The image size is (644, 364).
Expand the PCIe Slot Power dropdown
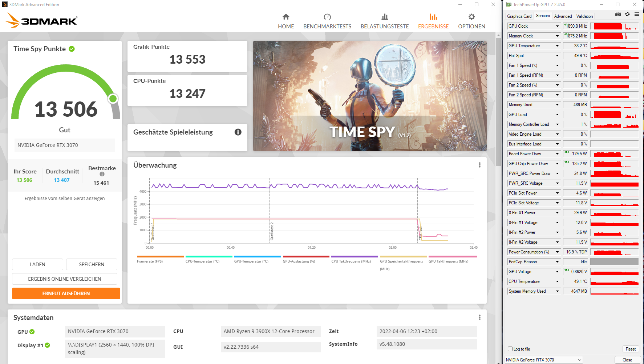point(557,193)
